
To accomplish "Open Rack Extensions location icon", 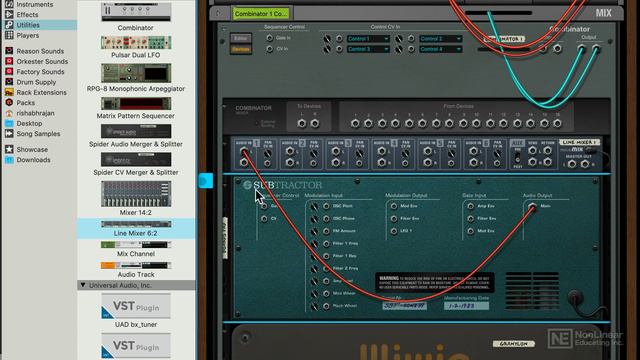I will 9,92.
